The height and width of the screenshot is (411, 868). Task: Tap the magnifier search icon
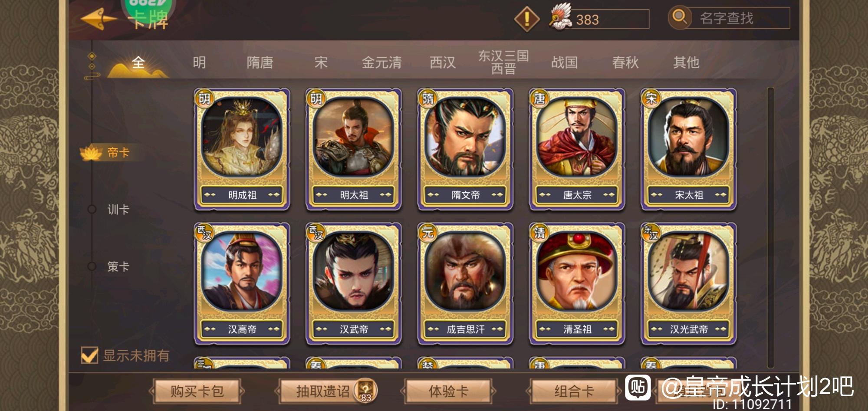pyautogui.click(x=680, y=17)
